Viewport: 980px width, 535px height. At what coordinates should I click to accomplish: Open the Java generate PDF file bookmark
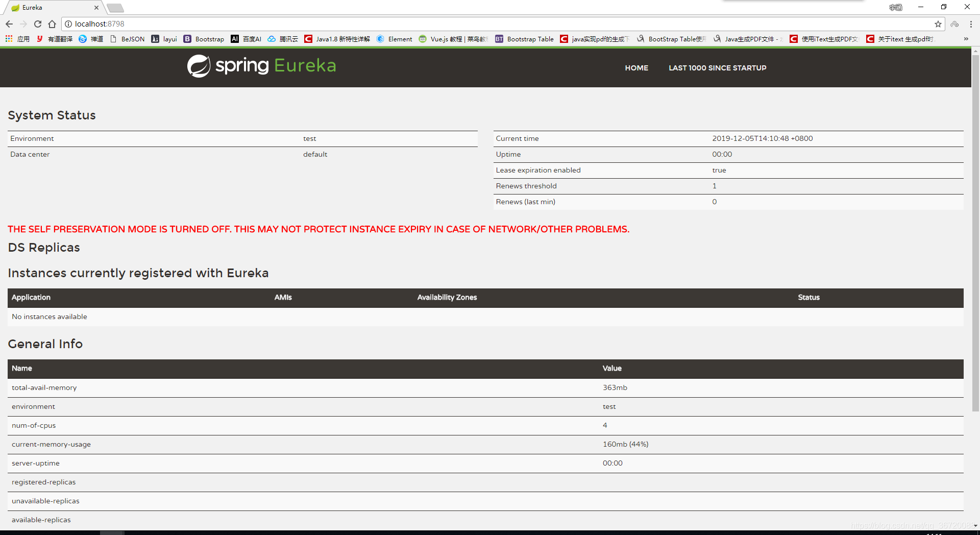click(748, 39)
